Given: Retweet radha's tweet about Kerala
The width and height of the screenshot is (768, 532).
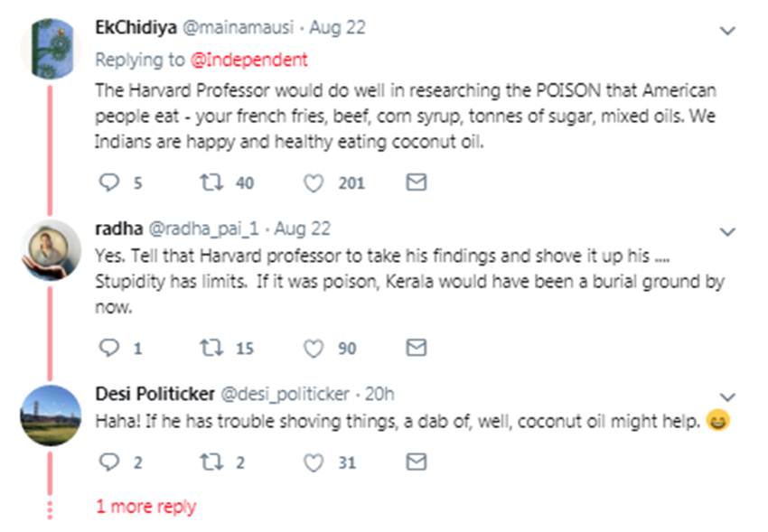Looking at the screenshot, I should [209, 348].
